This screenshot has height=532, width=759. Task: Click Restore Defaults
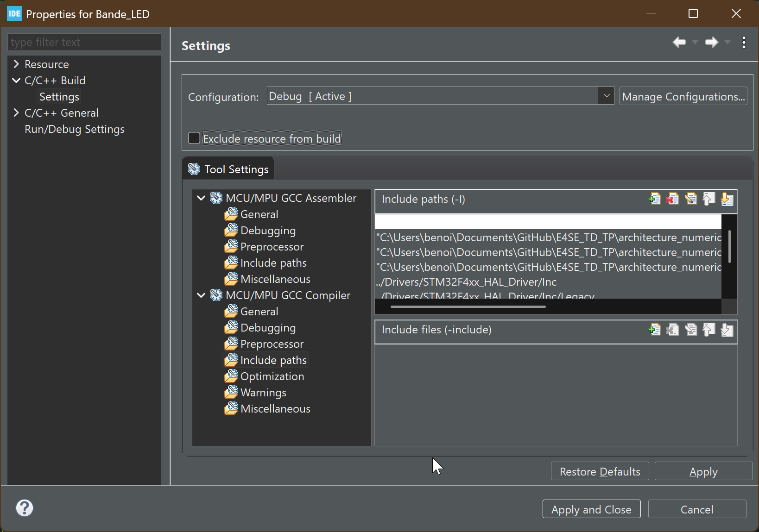600,471
